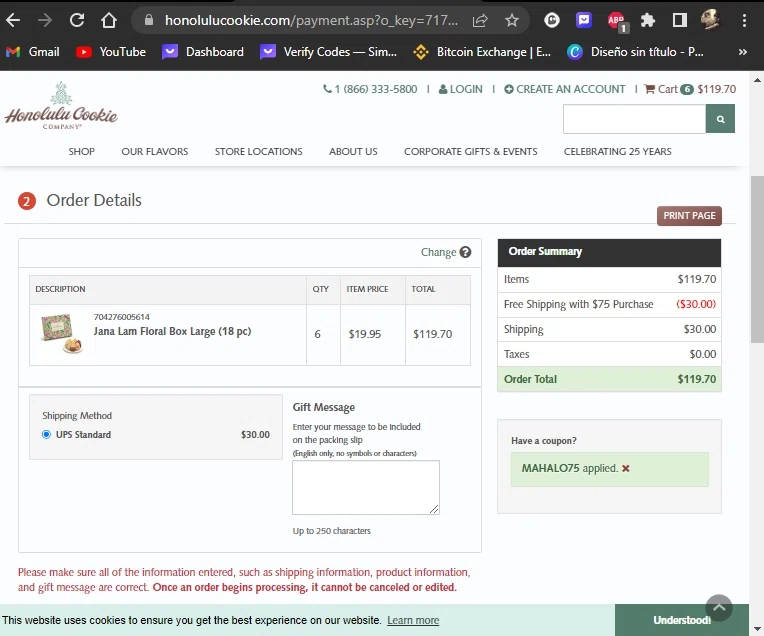The image size is (764, 636).
Task: Show more bookmarks with the double chevron
Action: pos(743,52)
